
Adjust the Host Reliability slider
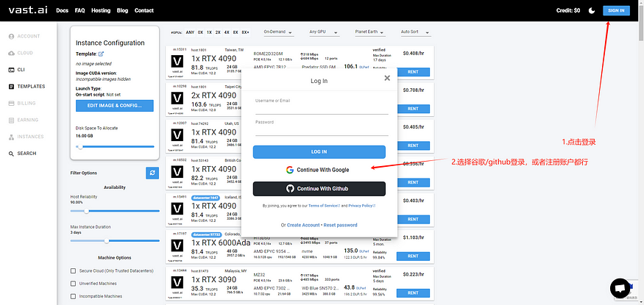[x=115, y=211]
